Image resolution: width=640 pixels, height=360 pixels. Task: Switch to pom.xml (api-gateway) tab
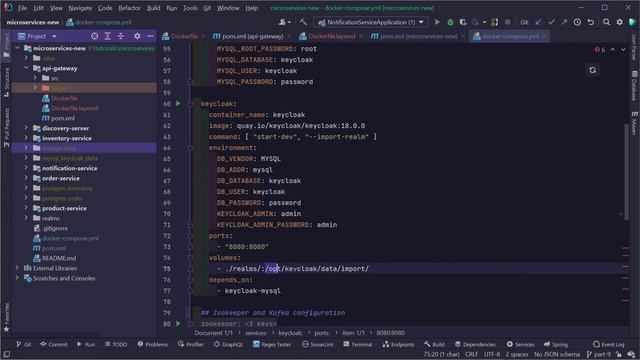coord(253,36)
